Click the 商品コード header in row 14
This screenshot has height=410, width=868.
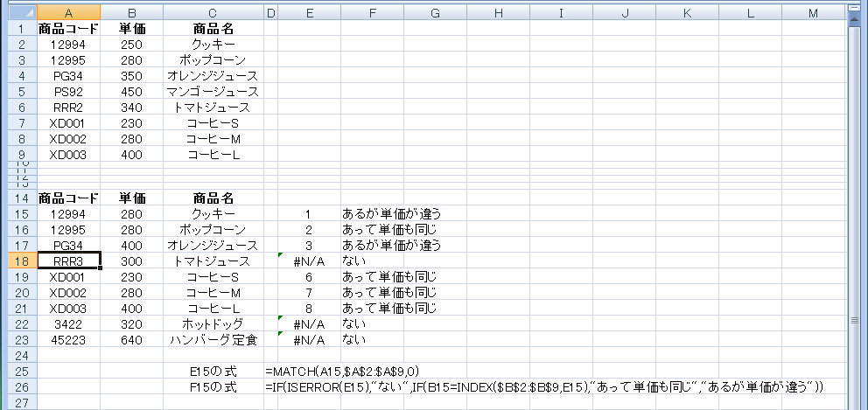67,198
